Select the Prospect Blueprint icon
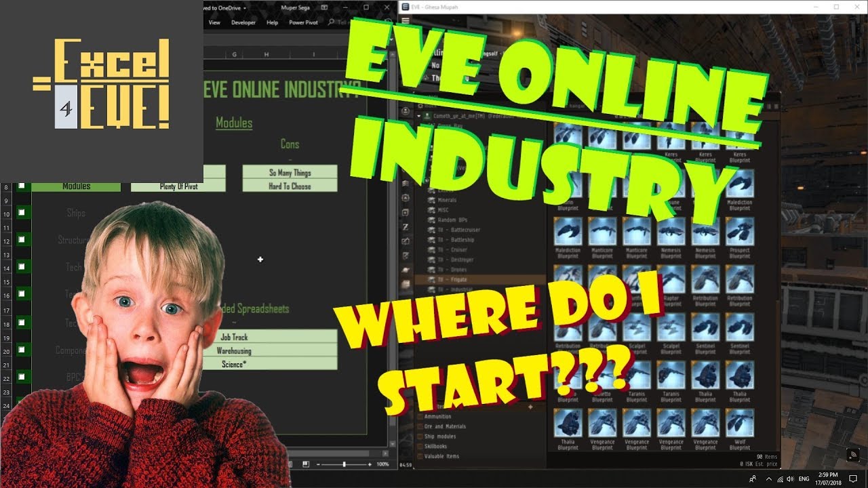 739,231
